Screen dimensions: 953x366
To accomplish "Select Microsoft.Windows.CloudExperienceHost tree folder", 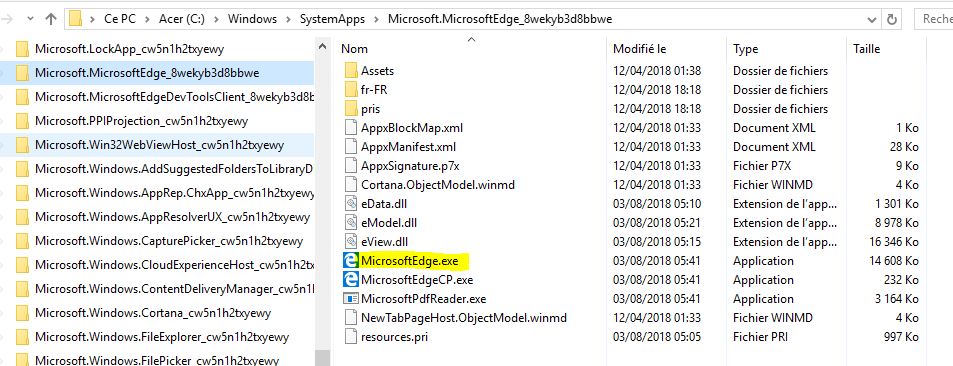I will [174, 265].
